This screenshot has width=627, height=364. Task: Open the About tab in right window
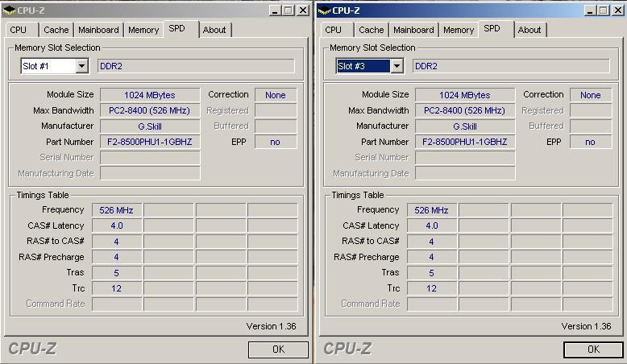[529, 30]
